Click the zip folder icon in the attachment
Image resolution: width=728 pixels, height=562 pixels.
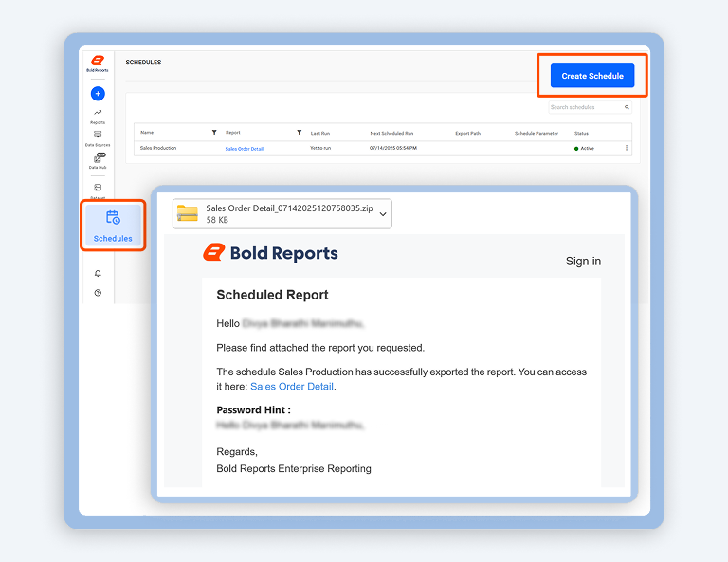pos(188,213)
